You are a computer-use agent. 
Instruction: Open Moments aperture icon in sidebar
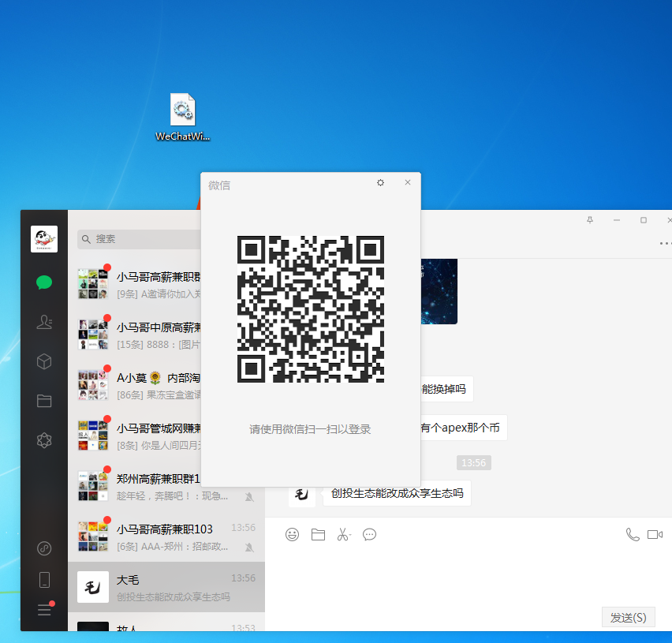[x=44, y=440]
